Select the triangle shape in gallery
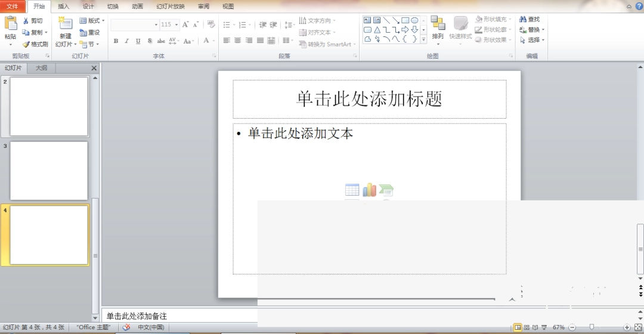This screenshot has width=644, height=334. (x=377, y=30)
